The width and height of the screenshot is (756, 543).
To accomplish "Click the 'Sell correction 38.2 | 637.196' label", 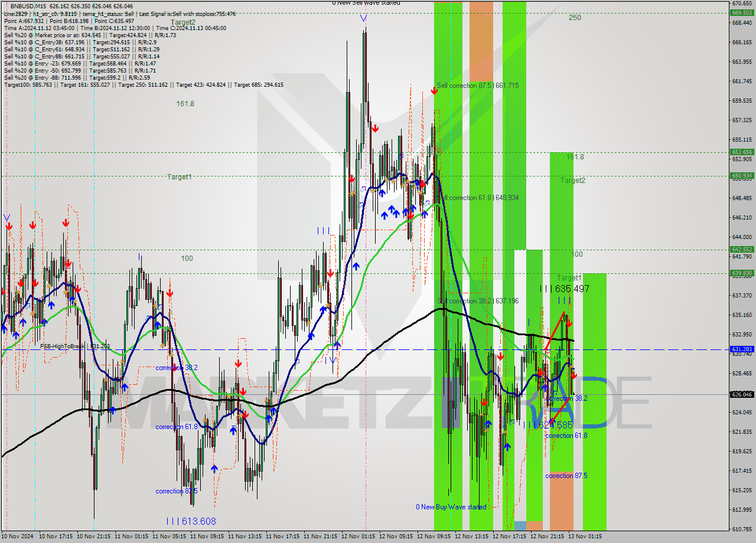I will coord(478,301).
